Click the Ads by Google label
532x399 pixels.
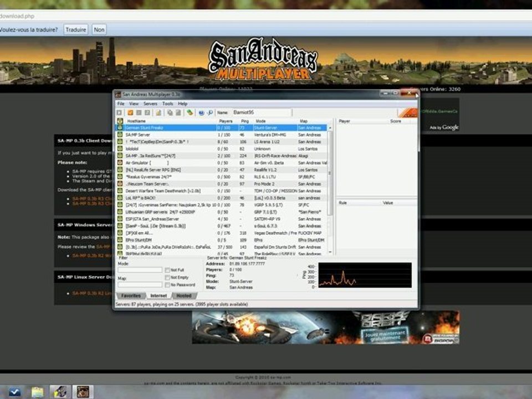[444, 127]
